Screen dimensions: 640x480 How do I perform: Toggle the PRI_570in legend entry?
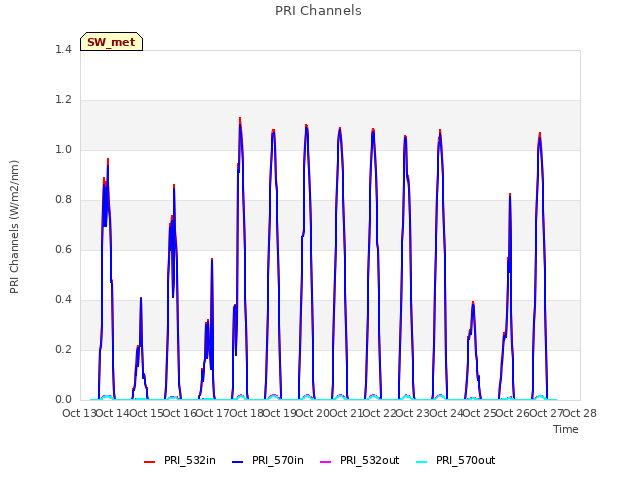pos(268,460)
